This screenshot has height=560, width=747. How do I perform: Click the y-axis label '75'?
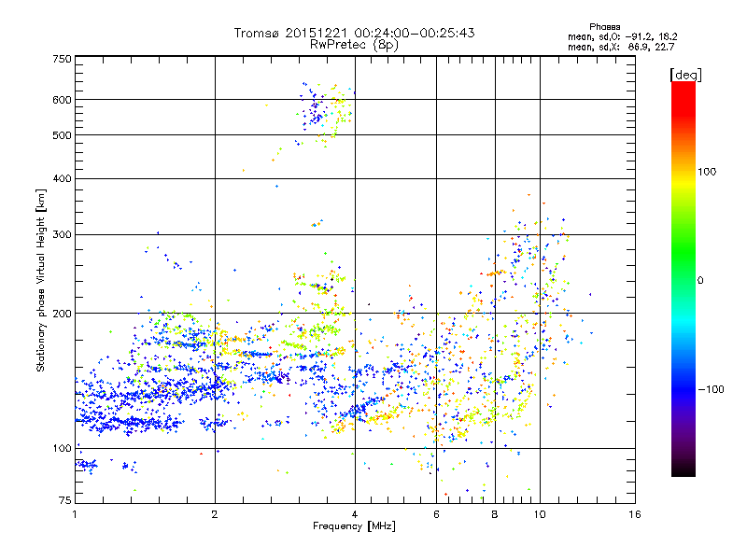(x=65, y=500)
